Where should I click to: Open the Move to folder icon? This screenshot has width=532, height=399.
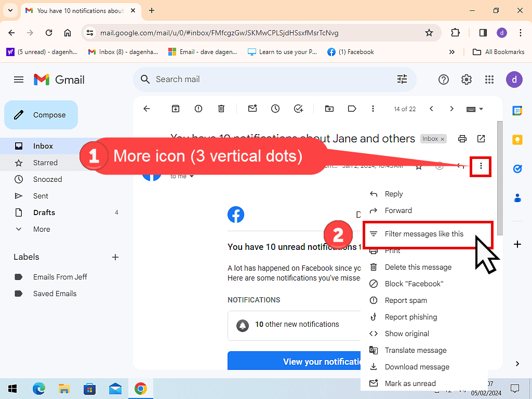(329, 109)
